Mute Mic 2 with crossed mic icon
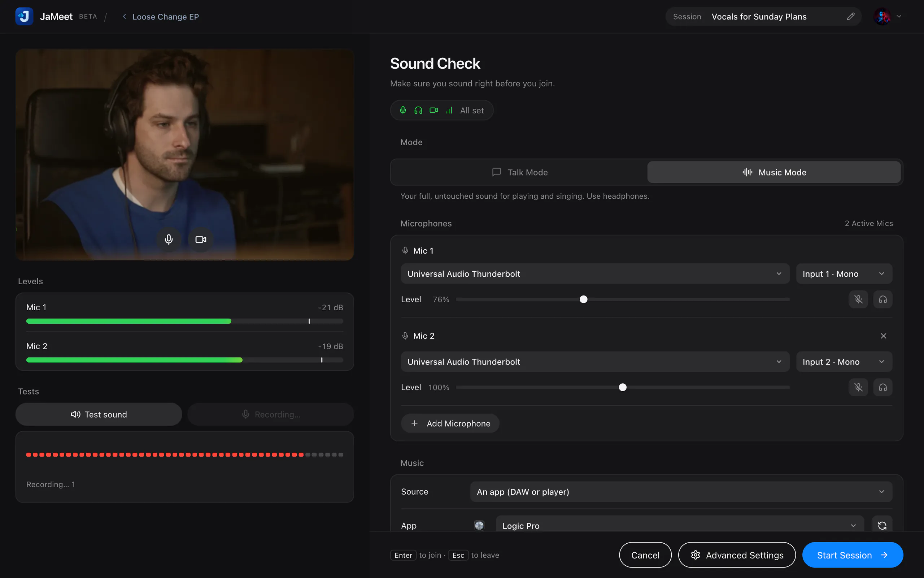This screenshot has height=578, width=924. [858, 387]
